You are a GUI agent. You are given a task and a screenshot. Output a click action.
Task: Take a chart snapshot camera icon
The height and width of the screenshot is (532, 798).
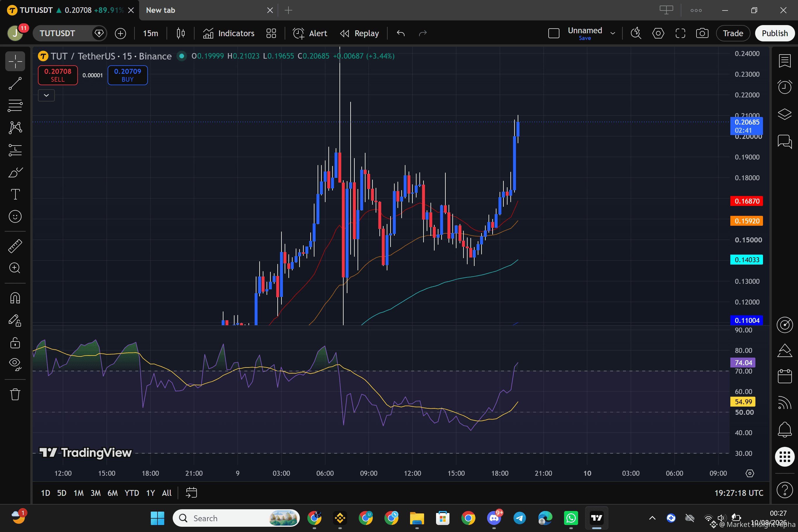pos(702,33)
